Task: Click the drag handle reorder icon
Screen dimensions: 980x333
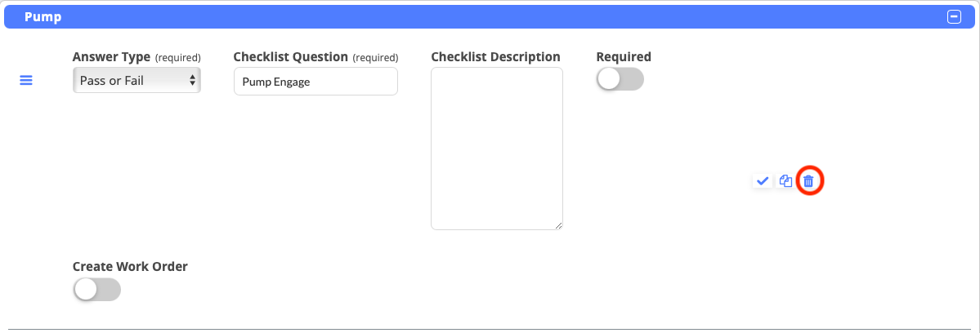Action: point(26,81)
